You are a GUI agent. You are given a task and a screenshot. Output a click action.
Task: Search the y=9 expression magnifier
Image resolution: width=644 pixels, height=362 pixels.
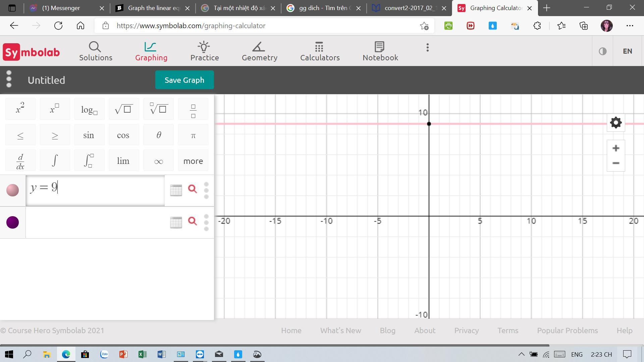[x=192, y=189]
